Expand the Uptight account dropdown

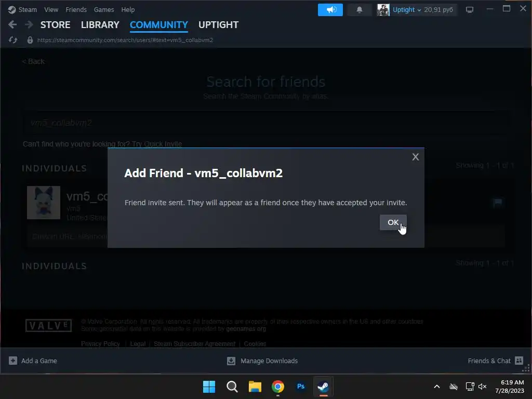(x=406, y=9)
